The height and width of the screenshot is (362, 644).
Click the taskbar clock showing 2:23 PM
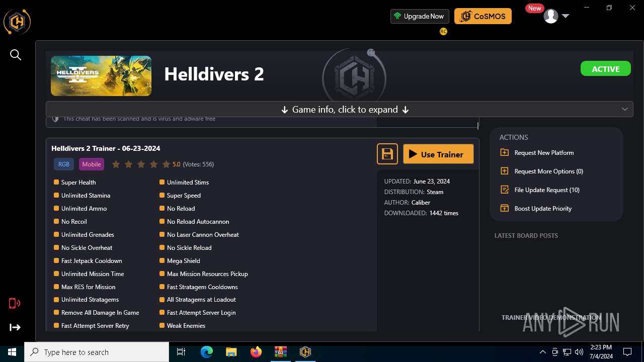[601, 351]
